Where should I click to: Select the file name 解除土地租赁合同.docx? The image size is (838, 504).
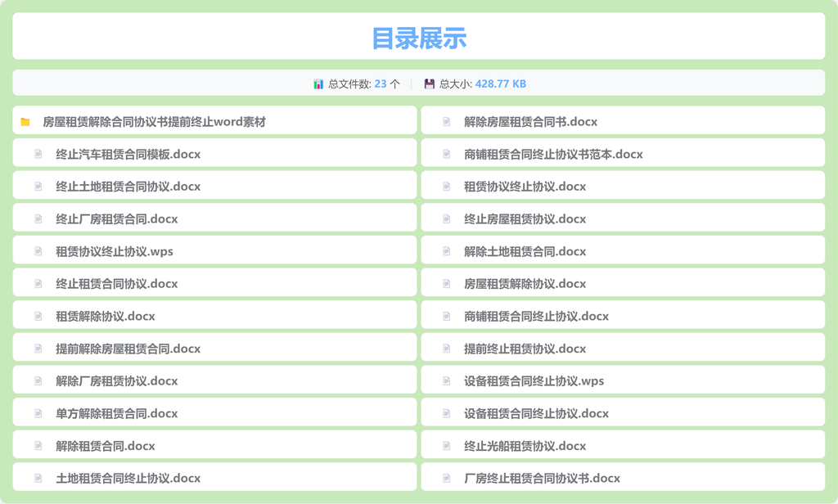point(525,252)
